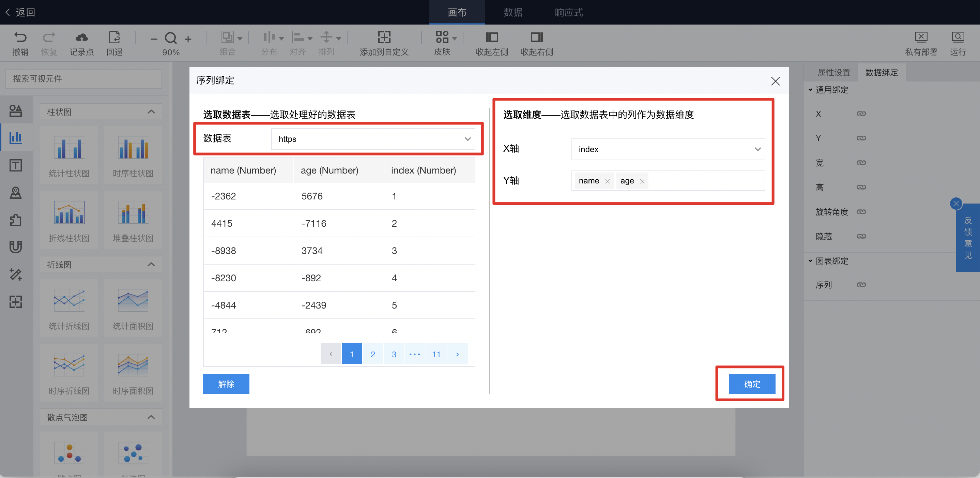Go to page 2 of the table

373,354
